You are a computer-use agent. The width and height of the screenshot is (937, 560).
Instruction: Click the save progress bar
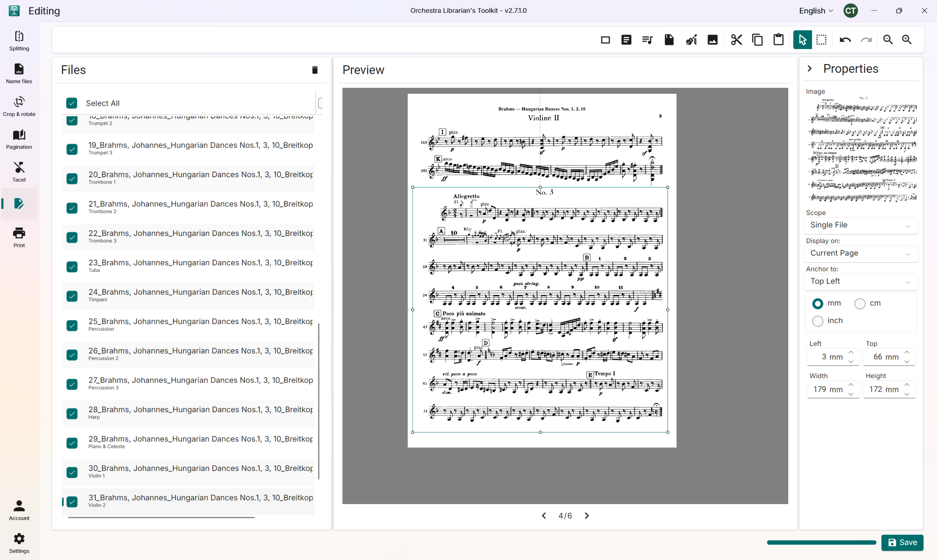pyautogui.click(x=822, y=543)
